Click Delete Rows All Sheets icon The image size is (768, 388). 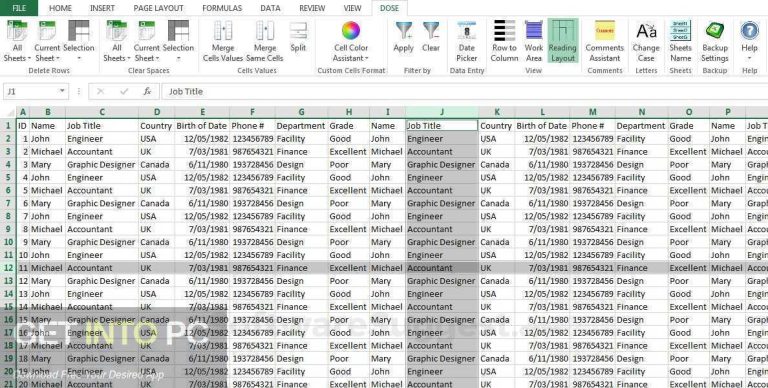click(x=17, y=31)
